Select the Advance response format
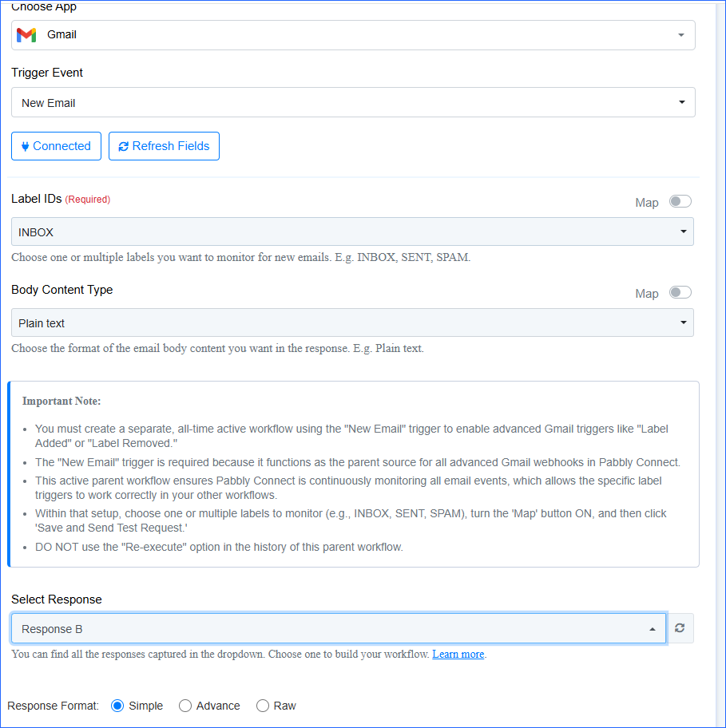 click(184, 706)
